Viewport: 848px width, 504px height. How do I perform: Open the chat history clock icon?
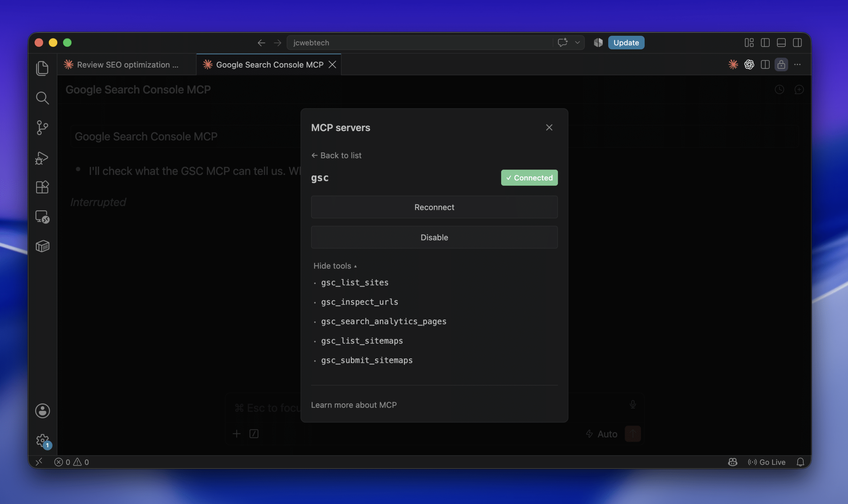pos(779,89)
